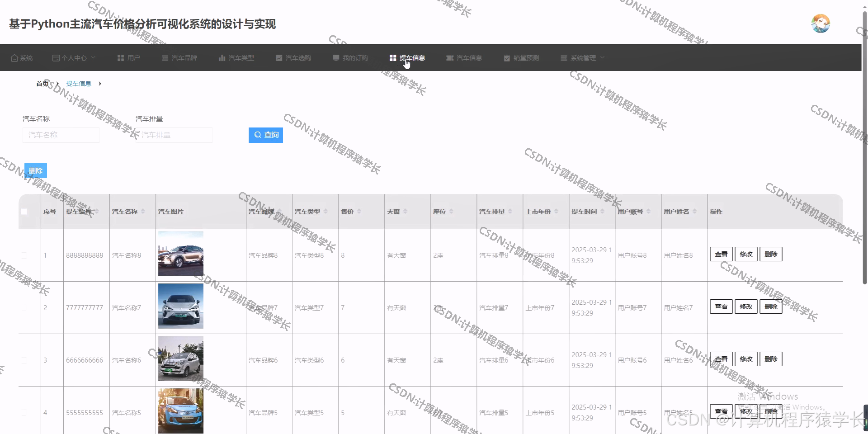Screen dimensions: 868x434
Task: Sort table by 汽车名称 column arrows
Action: 143,212
